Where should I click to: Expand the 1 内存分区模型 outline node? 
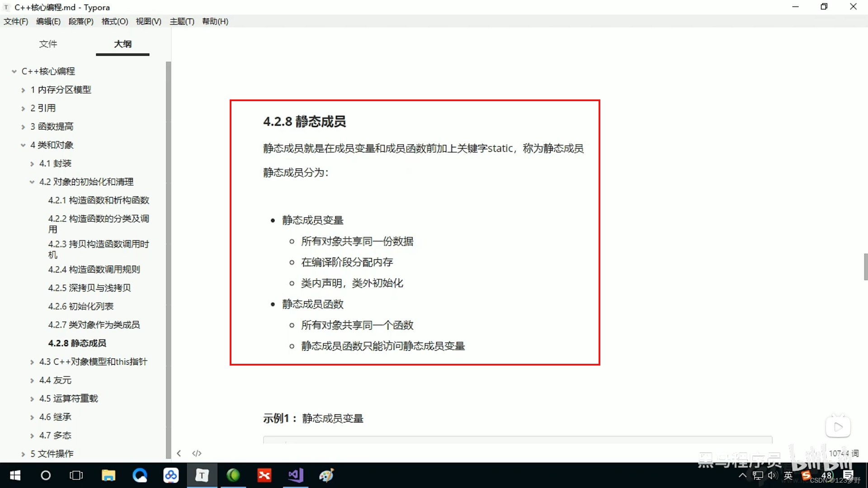(23, 90)
